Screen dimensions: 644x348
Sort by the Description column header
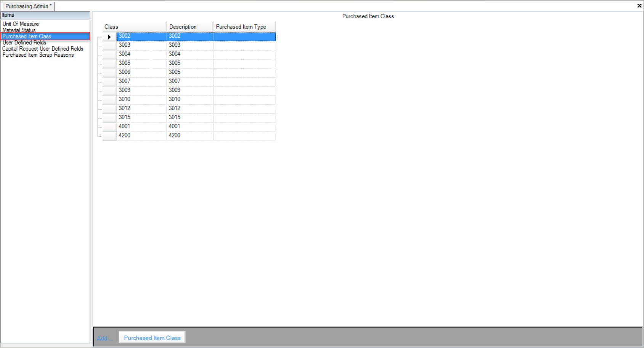coord(190,27)
